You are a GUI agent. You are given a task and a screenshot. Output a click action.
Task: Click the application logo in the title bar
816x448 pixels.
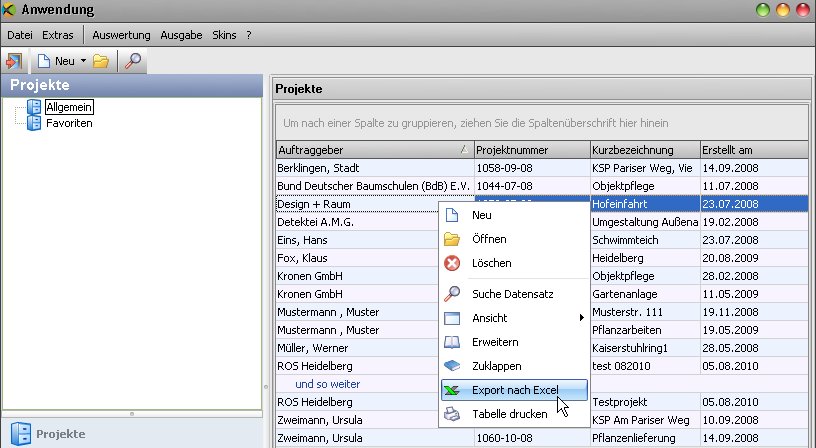click(x=9, y=9)
